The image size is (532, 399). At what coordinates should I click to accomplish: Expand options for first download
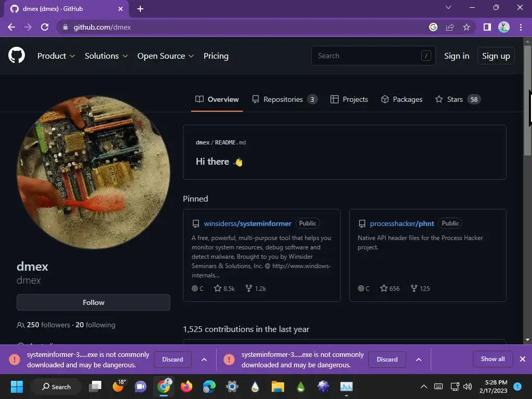[204, 360]
